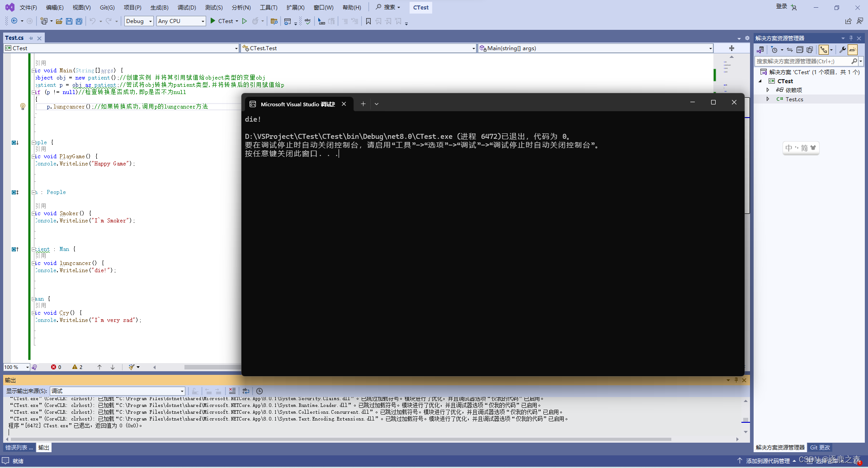This screenshot has width=868, height=468.
Task: Toggle Show All Files in Solution Explorer
Action: pos(810,50)
